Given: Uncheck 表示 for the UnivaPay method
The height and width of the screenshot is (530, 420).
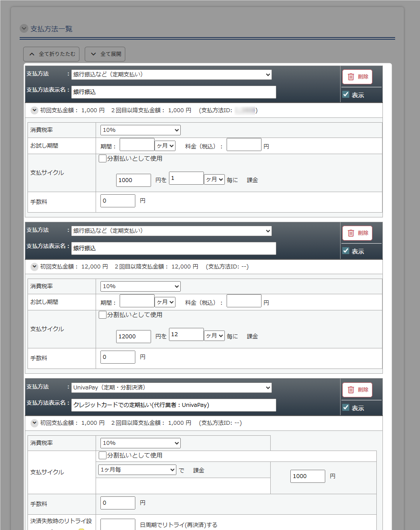Looking at the screenshot, I should (346, 408).
